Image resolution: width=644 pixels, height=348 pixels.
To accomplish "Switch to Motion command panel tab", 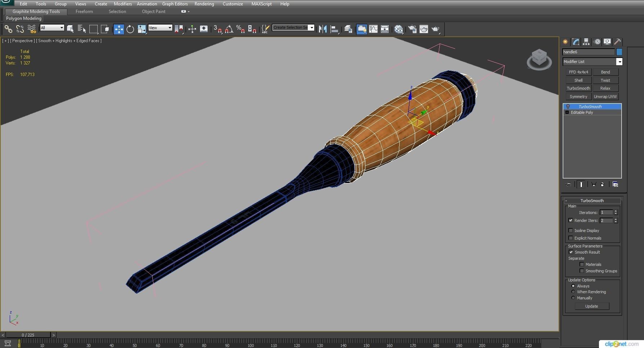I will 597,42.
